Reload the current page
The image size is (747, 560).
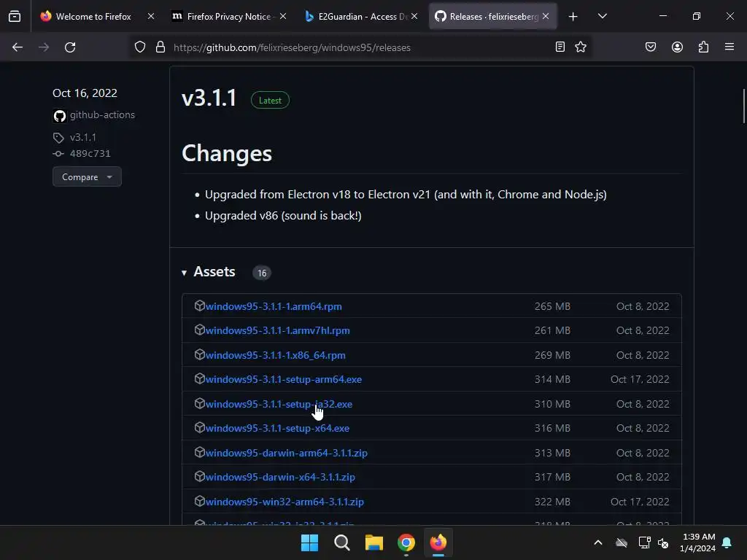pyautogui.click(x=70, y=47)
